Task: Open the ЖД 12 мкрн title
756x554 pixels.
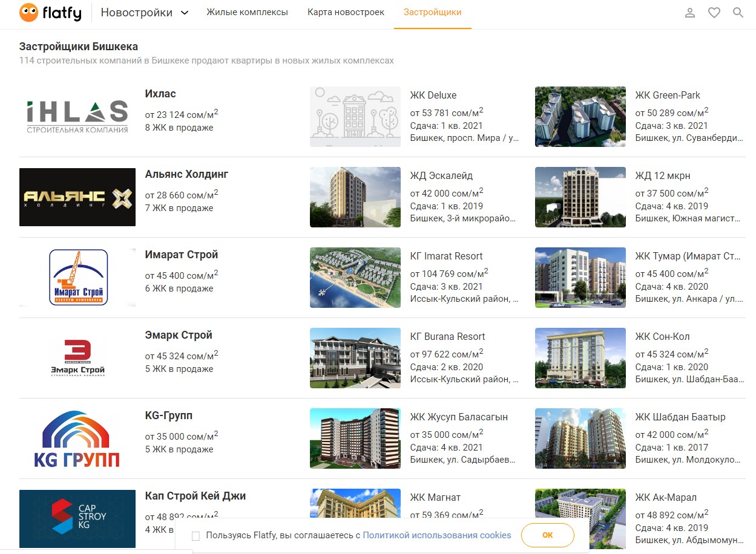Action: (x=663, y=175)
